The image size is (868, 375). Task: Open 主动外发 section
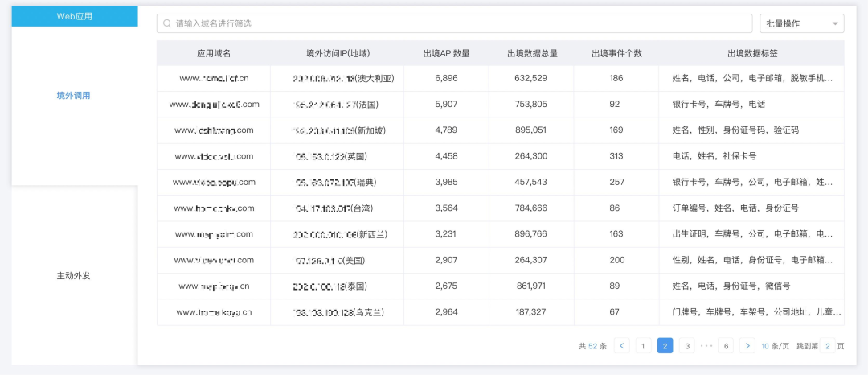[74, 275]
